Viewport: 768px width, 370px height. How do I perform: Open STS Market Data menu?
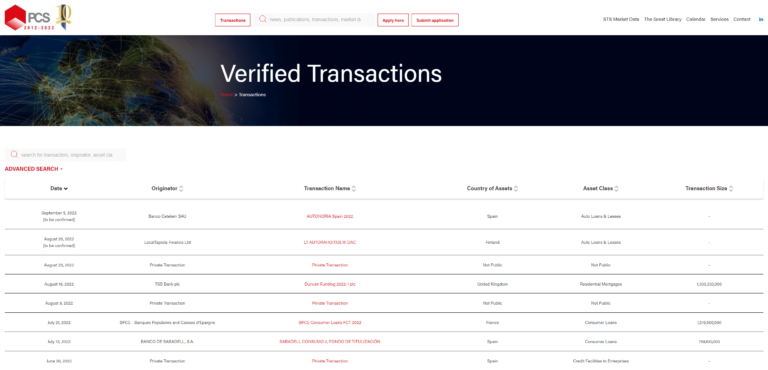[621, 20]
